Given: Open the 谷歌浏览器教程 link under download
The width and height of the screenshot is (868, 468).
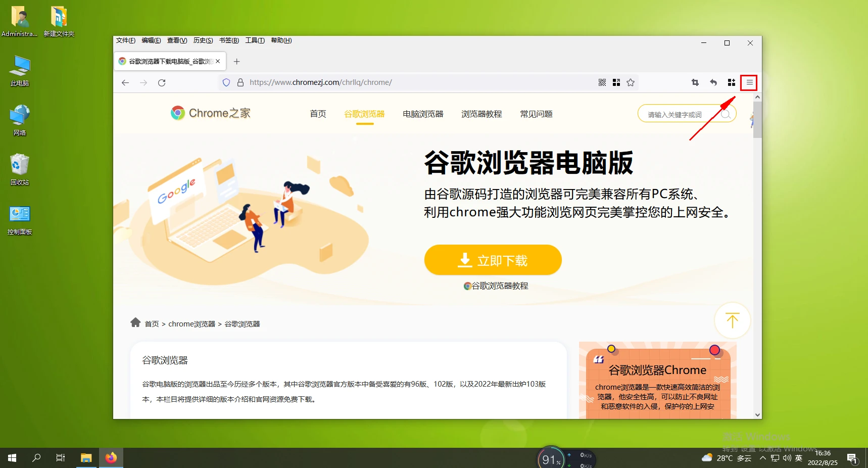Looking at the screenshot, I should click(x=496, y=286).
